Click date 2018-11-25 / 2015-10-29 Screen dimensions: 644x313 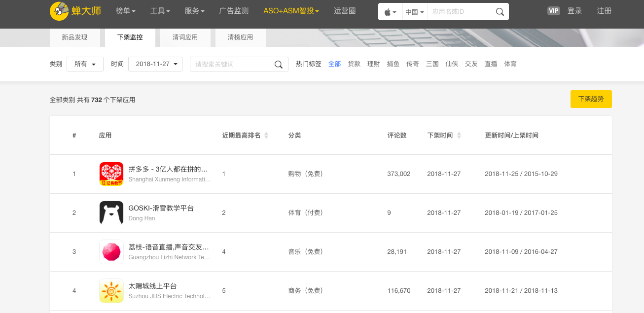tap(521, 174)
